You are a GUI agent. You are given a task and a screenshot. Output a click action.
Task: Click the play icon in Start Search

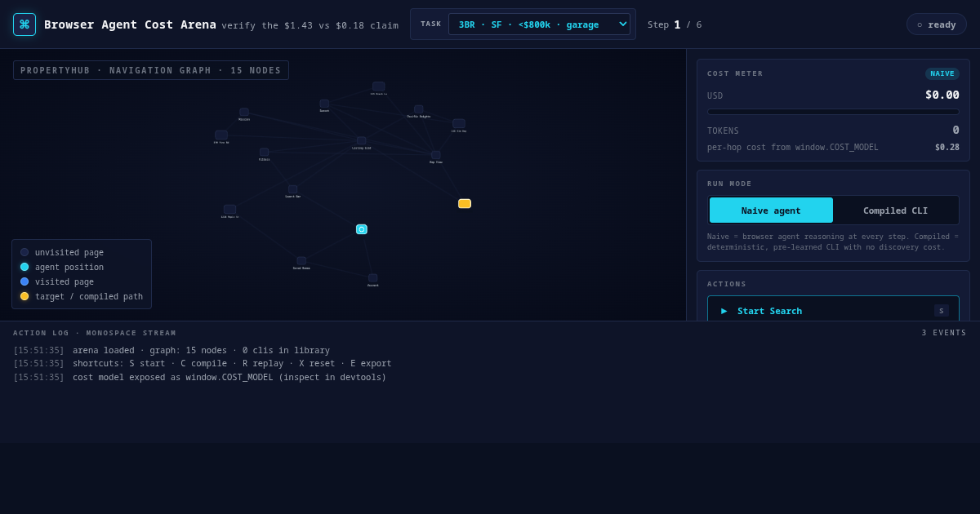coord(724,311)
